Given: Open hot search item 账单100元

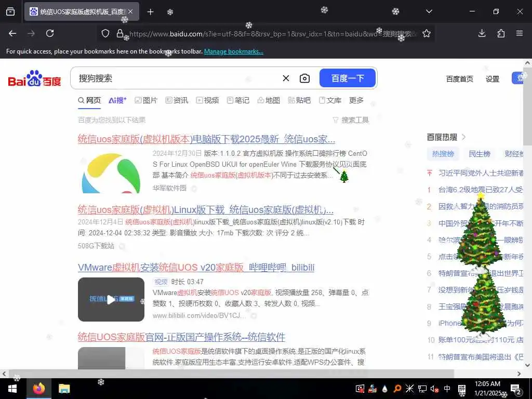Looking at the screenshot, I should tap(481, 340).
